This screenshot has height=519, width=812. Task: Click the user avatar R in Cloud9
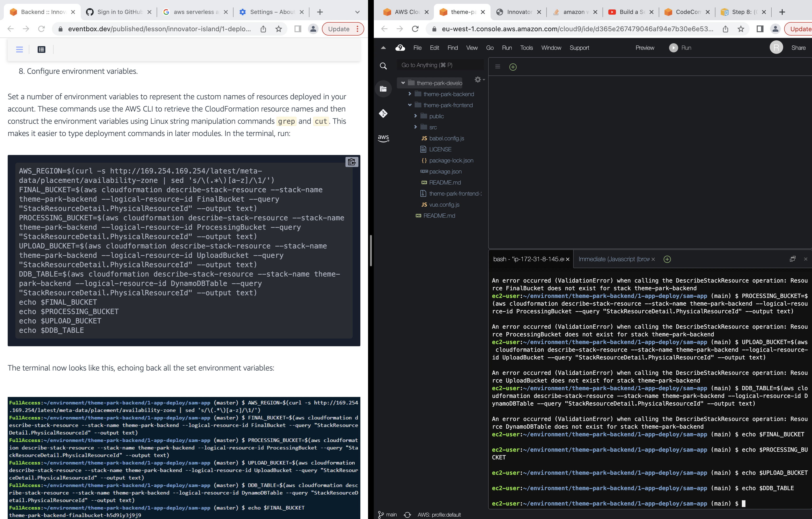coord(776,48)
